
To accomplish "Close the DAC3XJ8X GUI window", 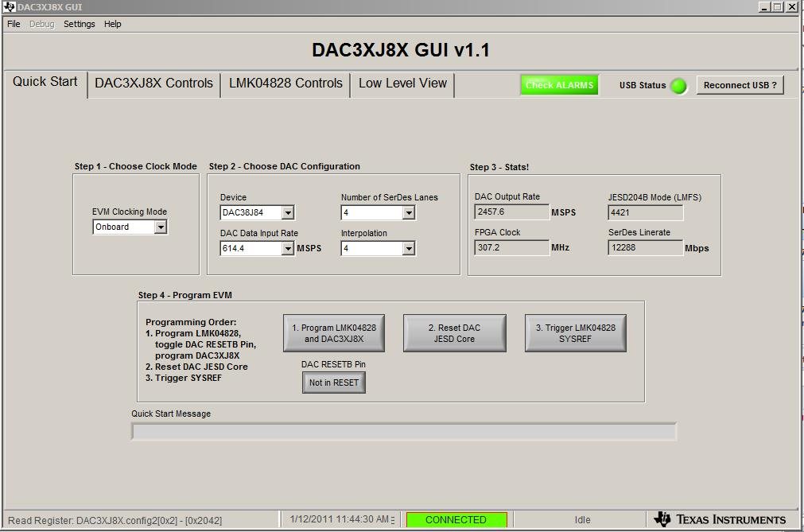I will (791, 6).
